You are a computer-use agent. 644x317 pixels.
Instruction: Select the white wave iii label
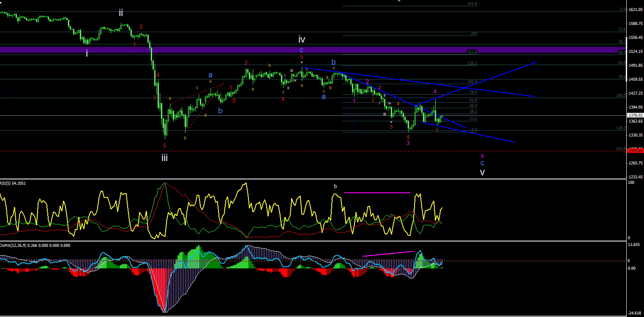[x=164, y=158]
